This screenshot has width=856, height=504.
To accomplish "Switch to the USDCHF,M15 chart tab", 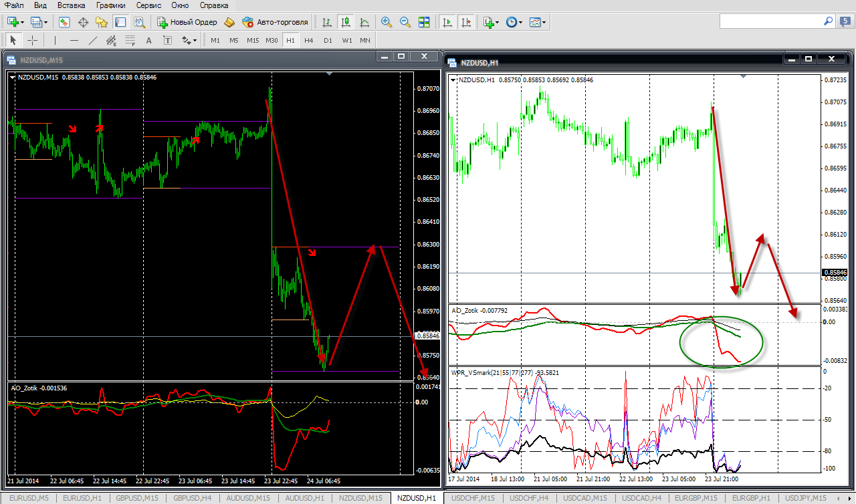I will coord(473,498).
